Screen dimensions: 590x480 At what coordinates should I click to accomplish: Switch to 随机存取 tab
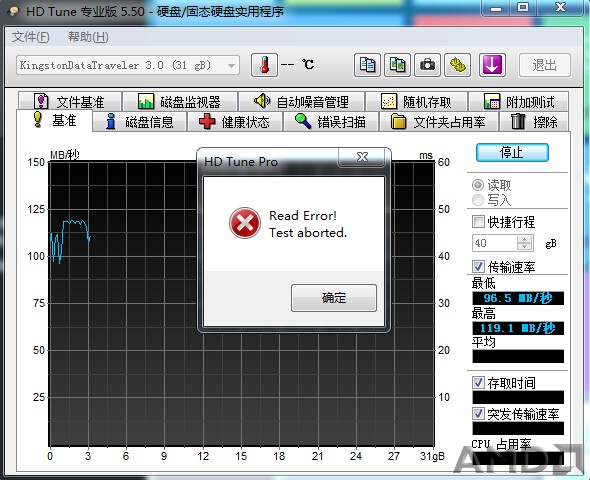tap(417, 102)
